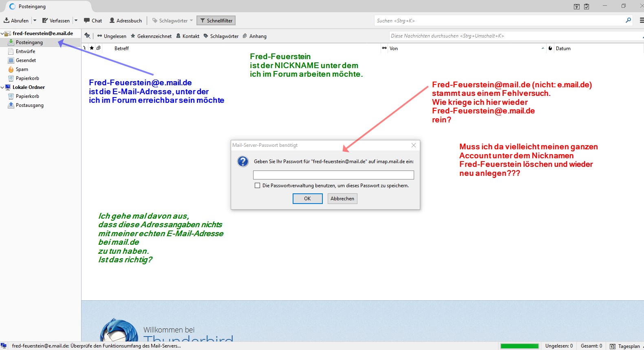Open the Chat toolbar button
The image size is (644, 350).
pos(93,20)
